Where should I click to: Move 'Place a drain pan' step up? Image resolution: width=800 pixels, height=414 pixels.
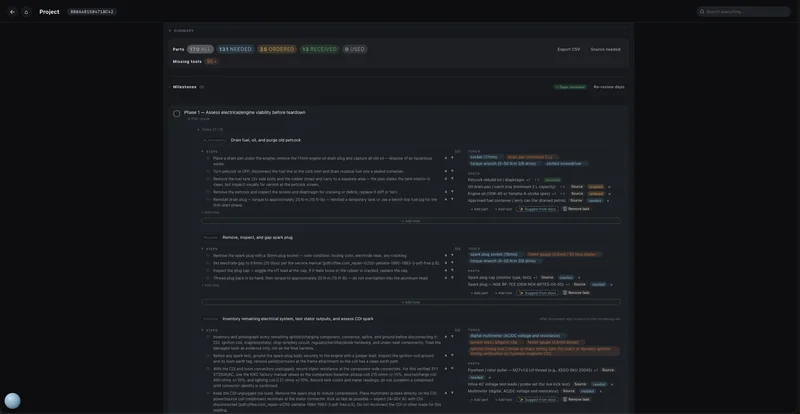point(445,158)
